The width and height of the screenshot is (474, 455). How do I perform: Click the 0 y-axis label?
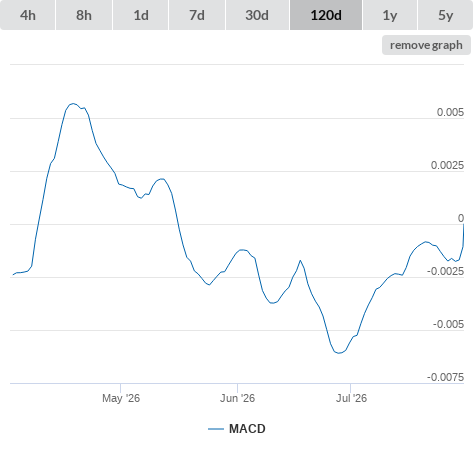[x=461, y=218]
